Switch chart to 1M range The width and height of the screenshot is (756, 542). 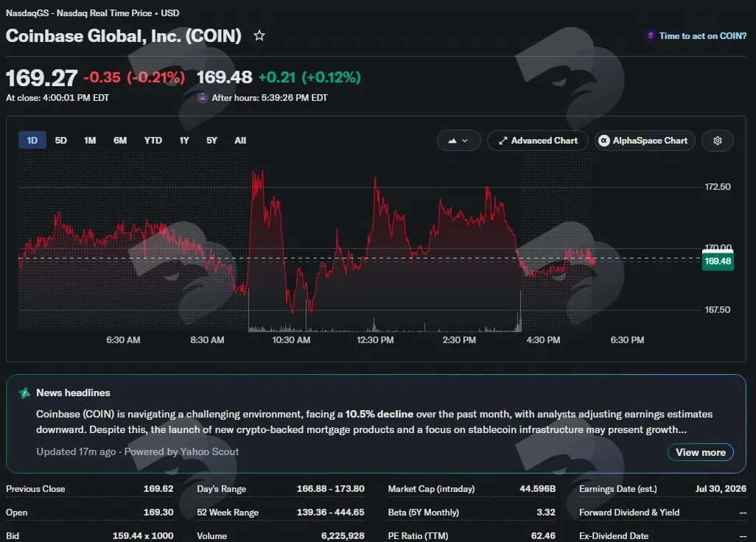[90, 140]
